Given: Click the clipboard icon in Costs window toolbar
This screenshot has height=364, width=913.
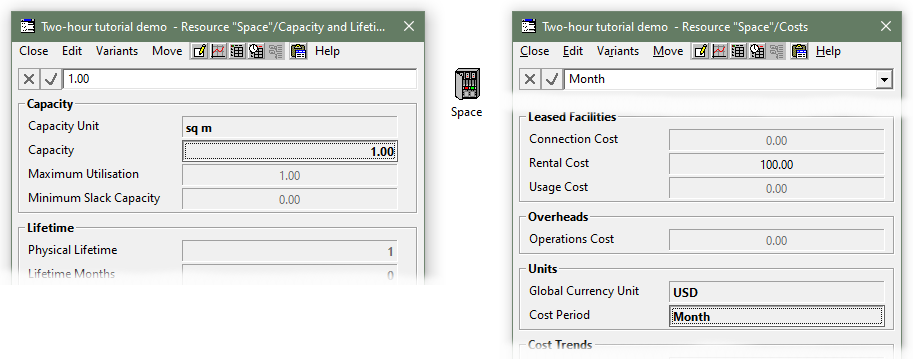Looking at the screenshot, I should coord(799,51).
